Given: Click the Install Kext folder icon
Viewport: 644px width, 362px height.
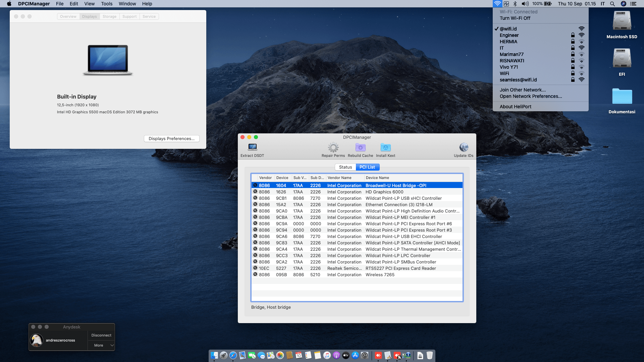Looking at the screenshot, I should coord(385,147).
